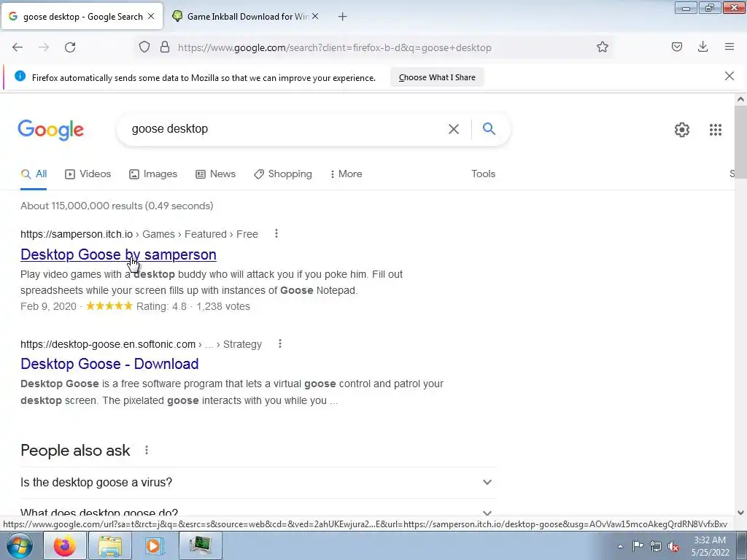747x560 pixels.
Task: Open the Google apps grid
Action: point(715,130)
